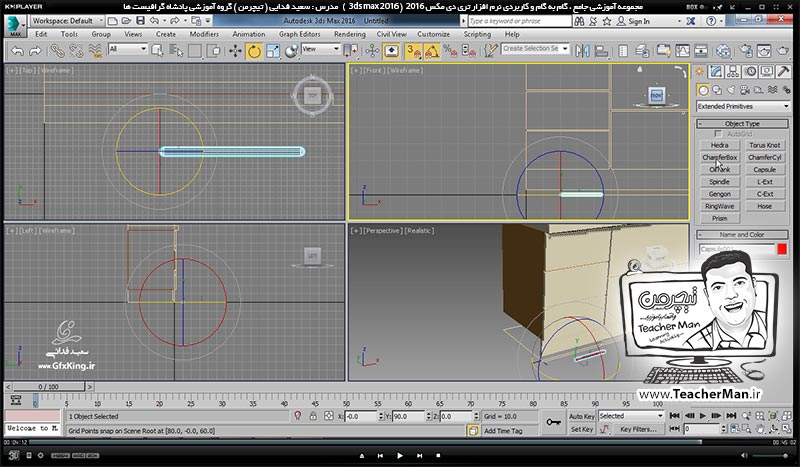Viewport: 800px width, 467px height.
Task: Open the Render Setup dialog icon
Action: point(745,51)
